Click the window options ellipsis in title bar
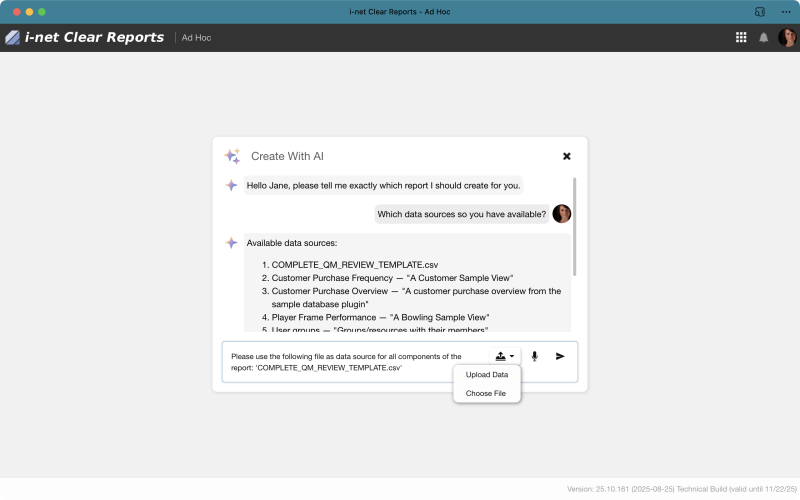Screen dimensions: 800x500 pos(785,11)
